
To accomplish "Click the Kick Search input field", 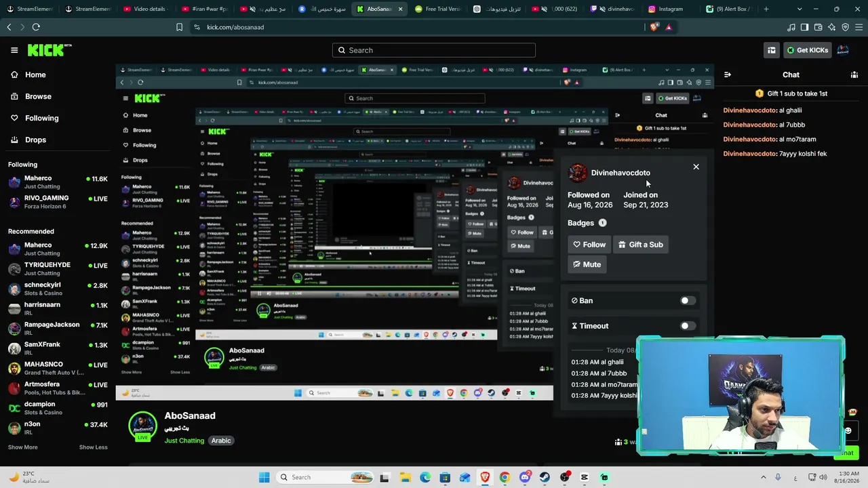I will 434,50.
